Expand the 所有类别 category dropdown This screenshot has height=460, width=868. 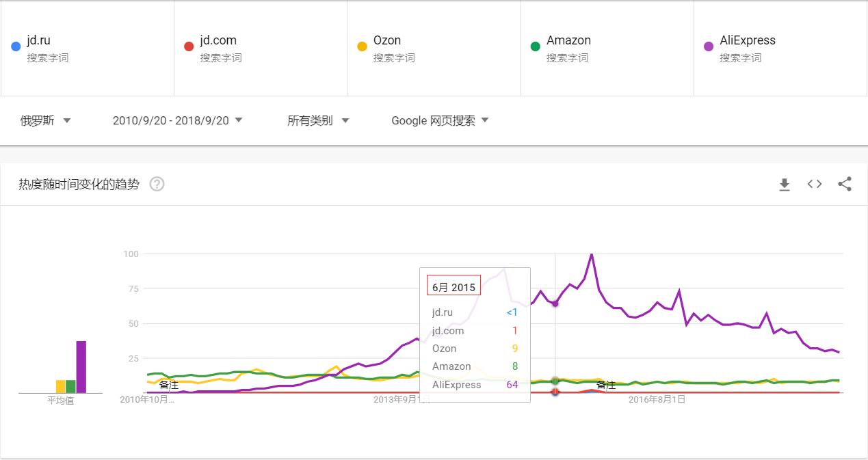click(x=318, y=121)
